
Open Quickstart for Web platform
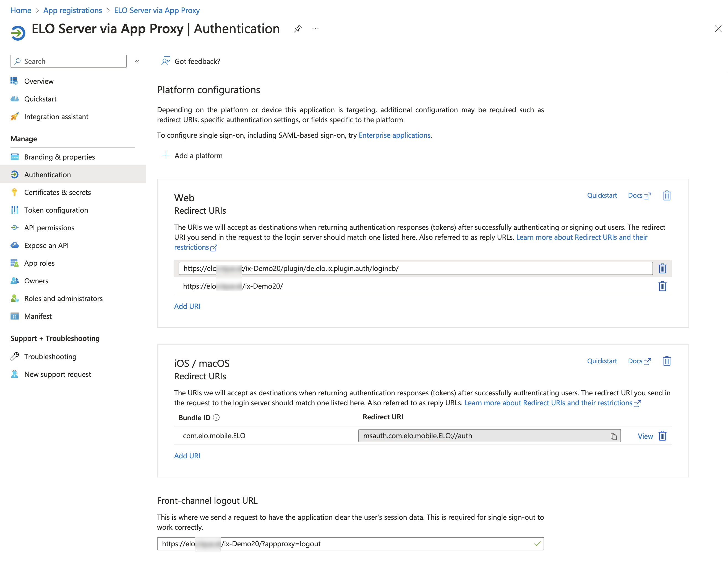pos(602,195)
